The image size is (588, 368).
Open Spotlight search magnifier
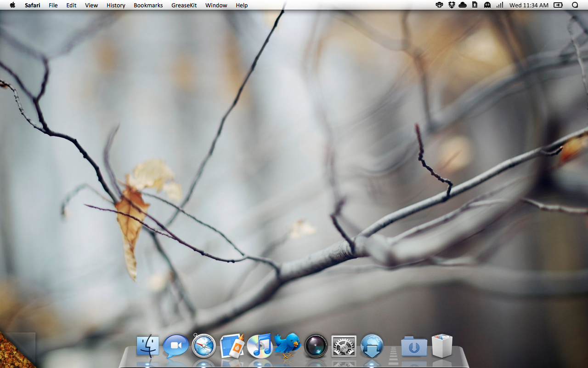pyautogui.click(x=575, y=5)
